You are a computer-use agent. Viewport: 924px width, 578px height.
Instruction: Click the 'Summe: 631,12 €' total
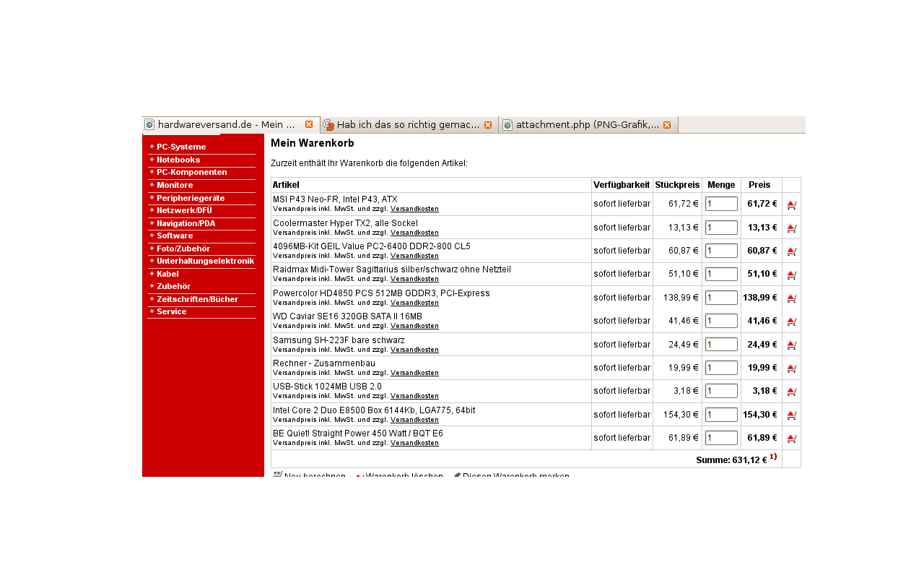pos(731,460)
